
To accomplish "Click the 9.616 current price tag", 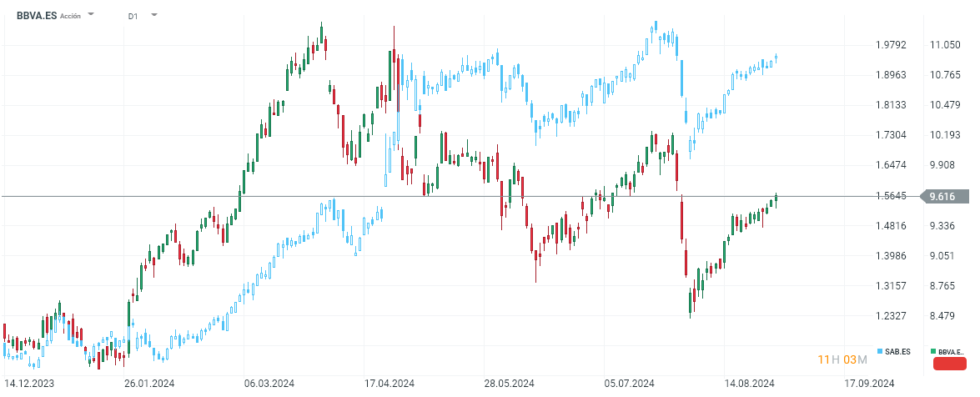I will (945, 197).
